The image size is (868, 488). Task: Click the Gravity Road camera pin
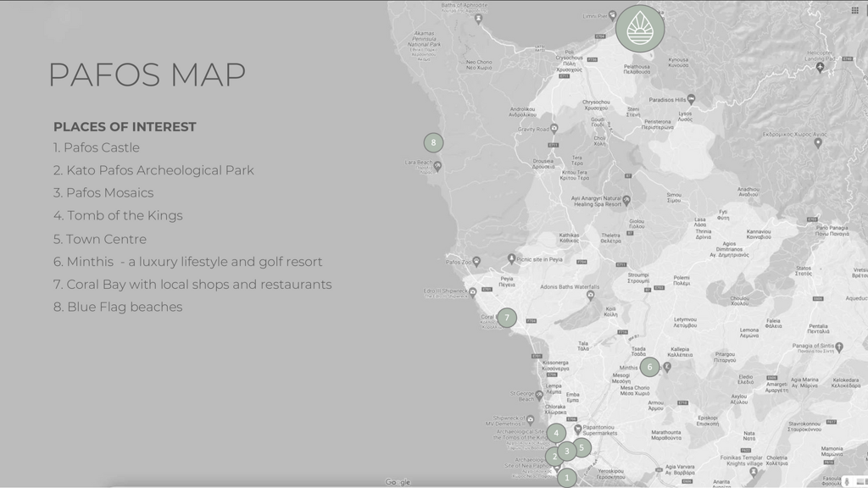pyautogui.click(x=554, y=129)
